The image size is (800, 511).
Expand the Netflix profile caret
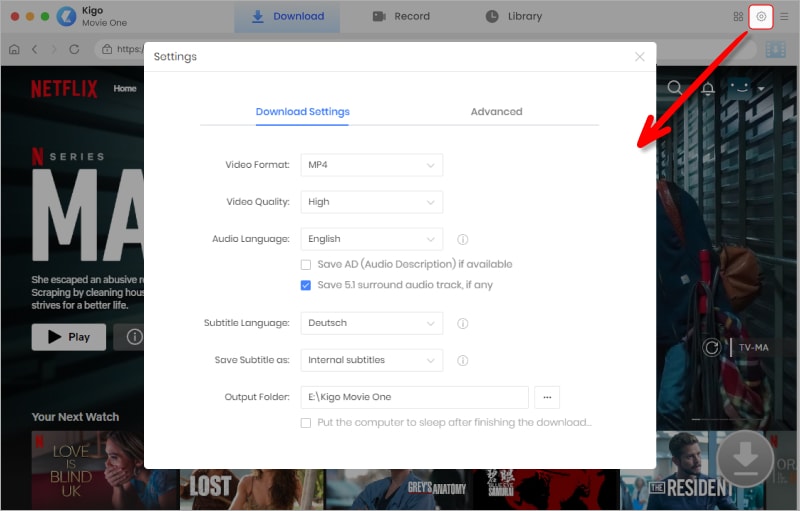point(761,89)
